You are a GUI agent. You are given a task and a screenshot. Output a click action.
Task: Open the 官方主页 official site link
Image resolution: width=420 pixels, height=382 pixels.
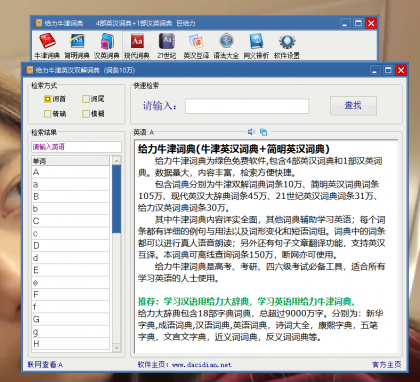[387, 365]
